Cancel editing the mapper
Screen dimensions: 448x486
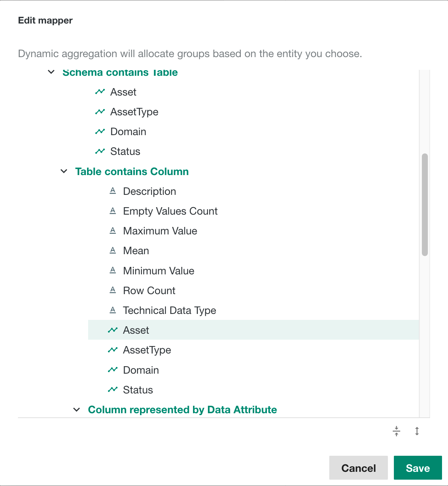[x=358, y=468]
